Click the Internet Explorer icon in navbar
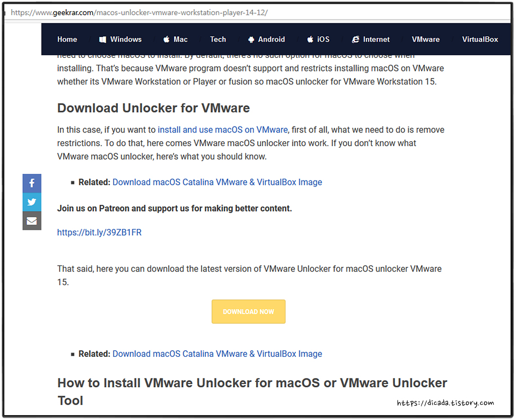The height and width of the screenshot is (420, 516). (355, 39)
